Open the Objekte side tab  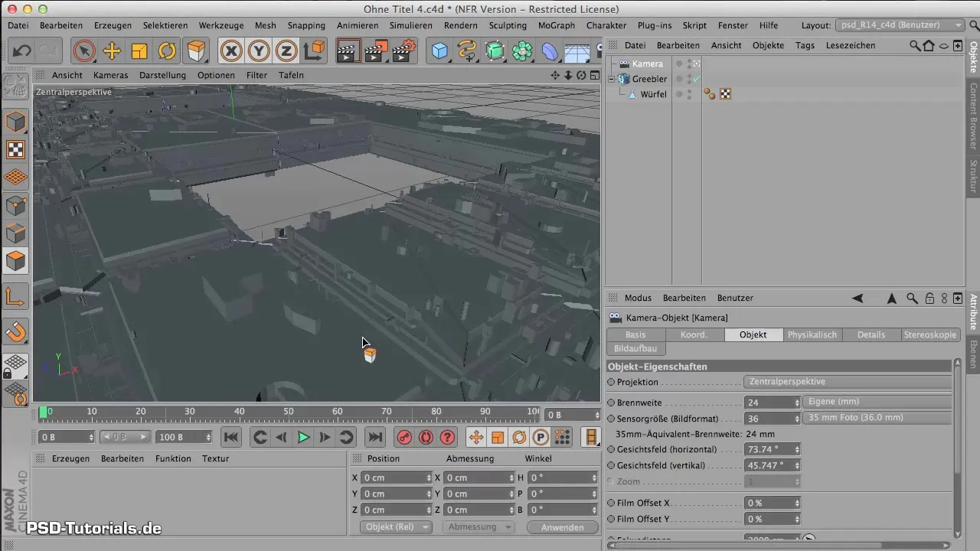(973, 57)
